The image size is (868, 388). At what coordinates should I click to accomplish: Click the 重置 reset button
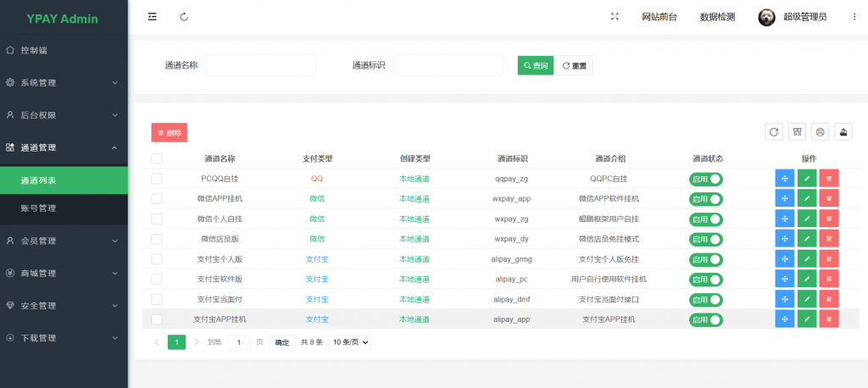point(575,65)
